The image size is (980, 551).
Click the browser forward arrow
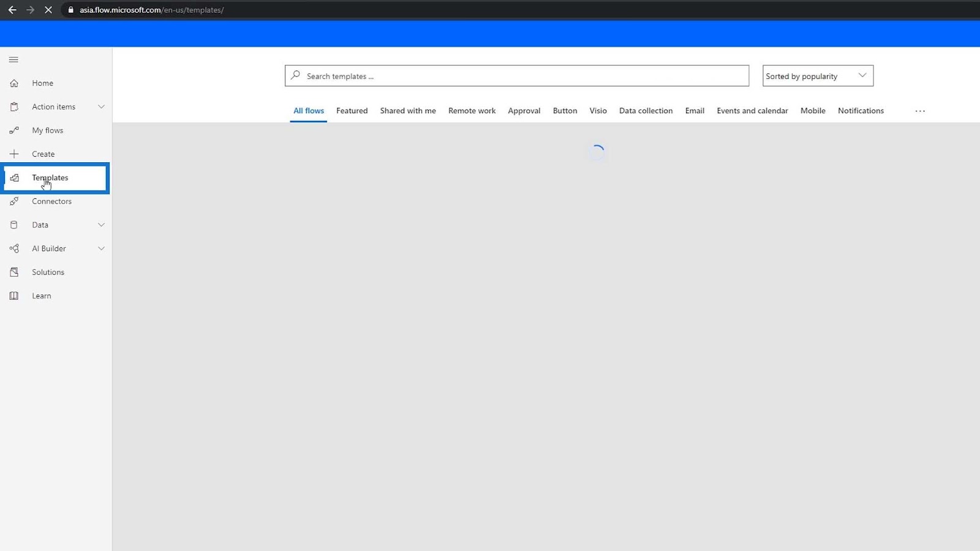[x=30, y=10]
